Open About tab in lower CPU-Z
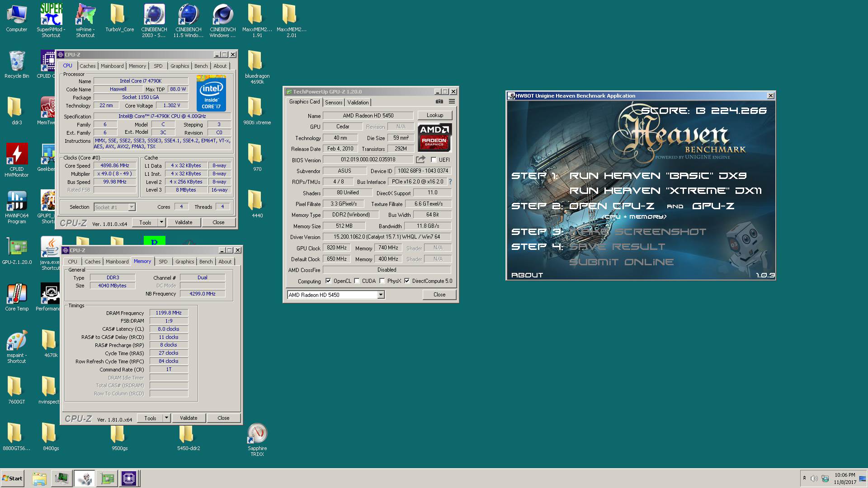 pyautogui.click(x=225, y=262)
